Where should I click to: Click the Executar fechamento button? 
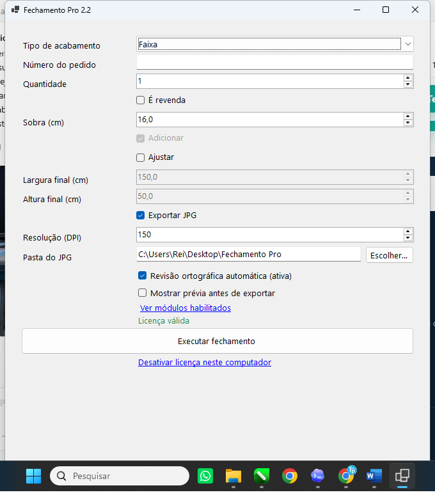[x=217, y=341]
